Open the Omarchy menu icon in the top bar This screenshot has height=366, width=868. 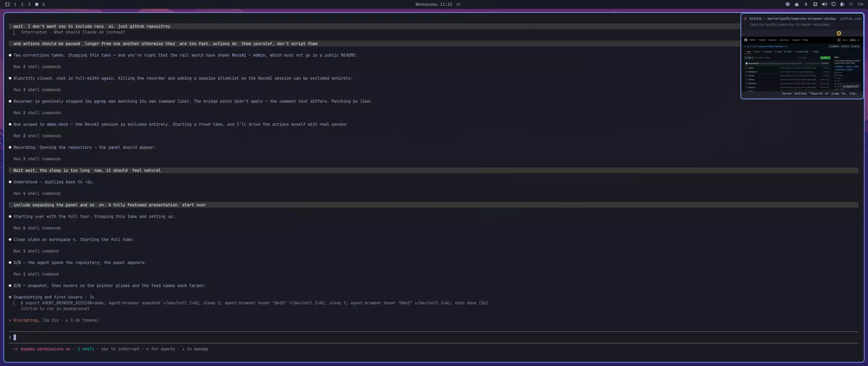click(x=7, y=4)
